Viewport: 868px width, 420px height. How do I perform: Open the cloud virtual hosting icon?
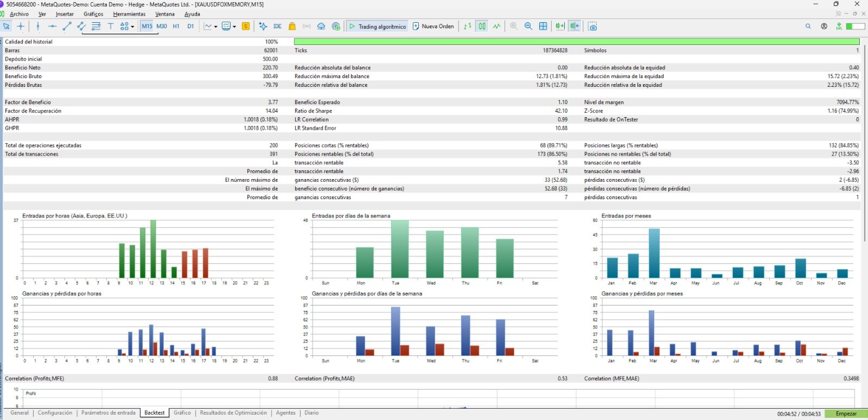point(321,26)
